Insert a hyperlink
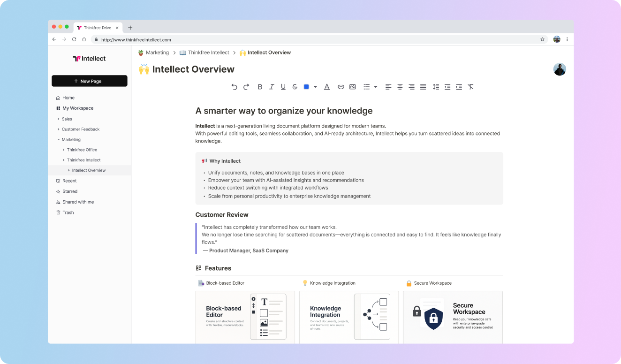This screenshot has height=364, width=621. coord(341,87)
